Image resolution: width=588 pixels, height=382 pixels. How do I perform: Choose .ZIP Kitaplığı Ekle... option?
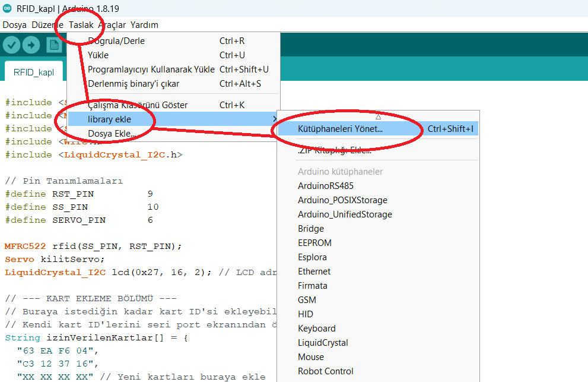pyautogui.click(x=335, y=150)
